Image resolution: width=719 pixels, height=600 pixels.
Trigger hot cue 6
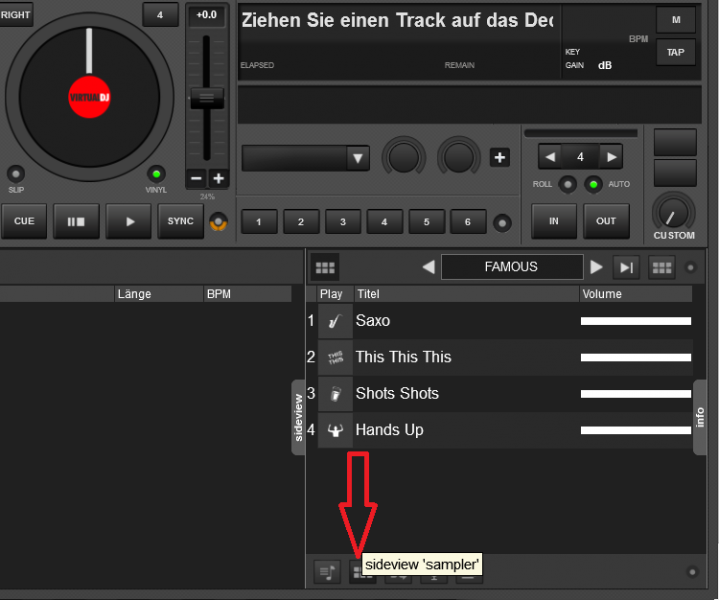click(468, 222)
